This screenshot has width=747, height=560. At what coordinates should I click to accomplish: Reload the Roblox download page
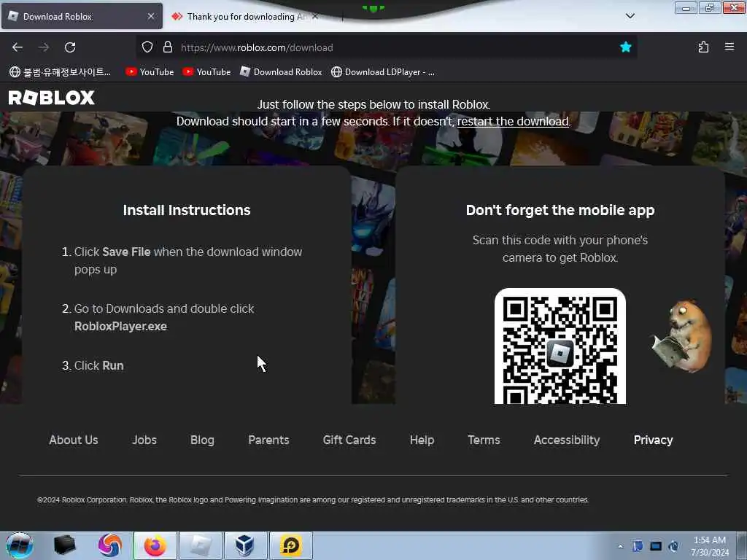pos(70,47)
